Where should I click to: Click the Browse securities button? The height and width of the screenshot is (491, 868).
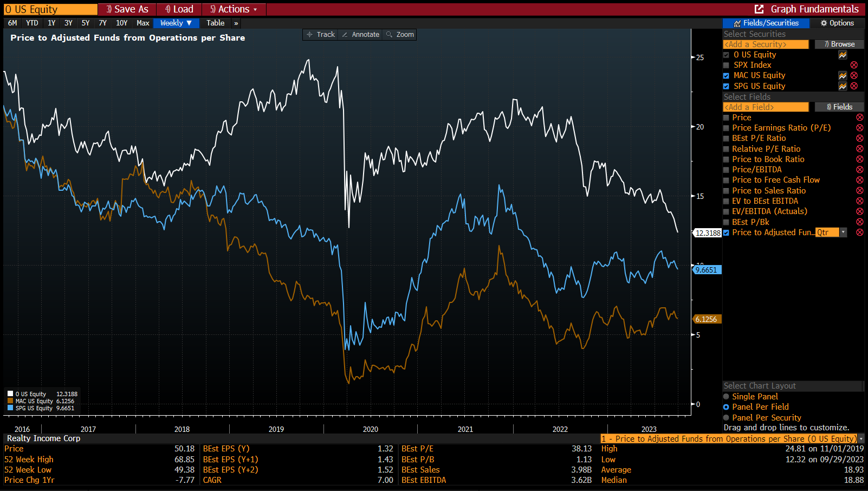coord(839,44)
